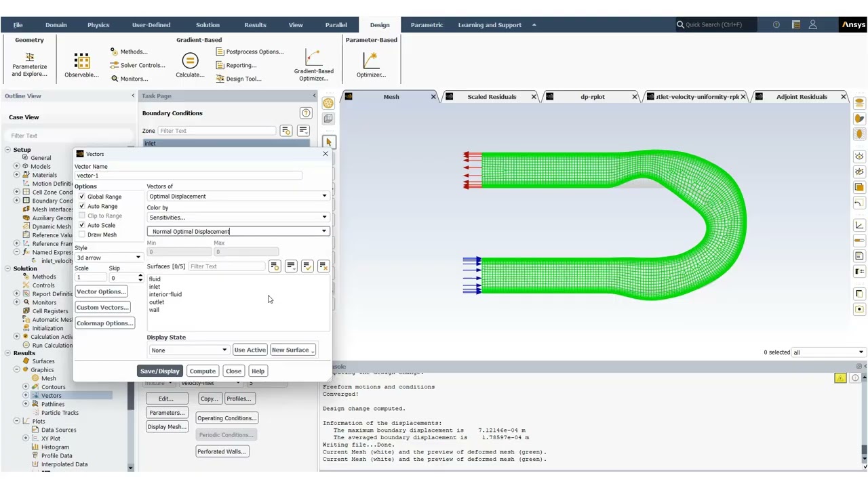Open Display State None dropdown
This screenshot has height=488, width=868.
click(x=189, y=350)
